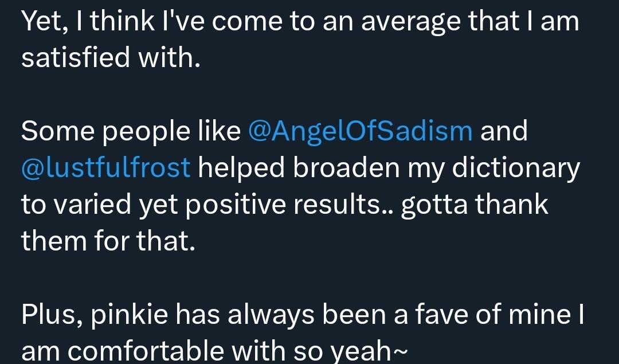
Task: Open the @lustfulfrost profile mention
Action: point(106,167)
